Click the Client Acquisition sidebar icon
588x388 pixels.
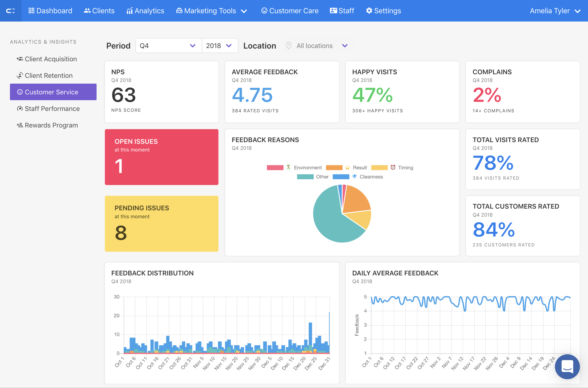20,59
